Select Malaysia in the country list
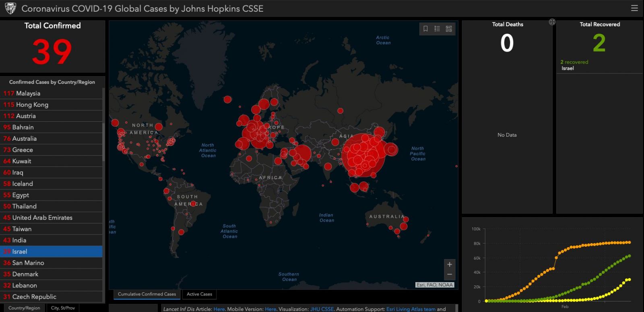The height and width of the screenshot is (312, 644). click(51, 93)
